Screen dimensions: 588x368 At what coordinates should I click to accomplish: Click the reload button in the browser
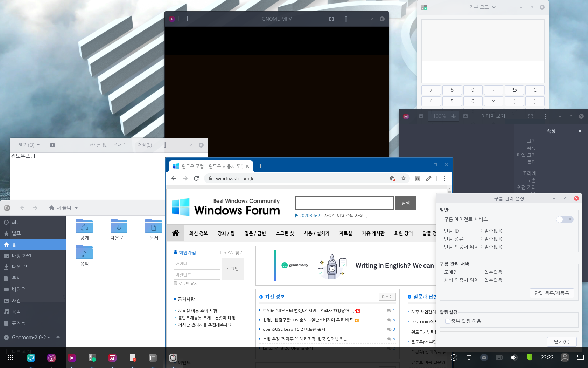pyautogui.click(x=196, y=178)
